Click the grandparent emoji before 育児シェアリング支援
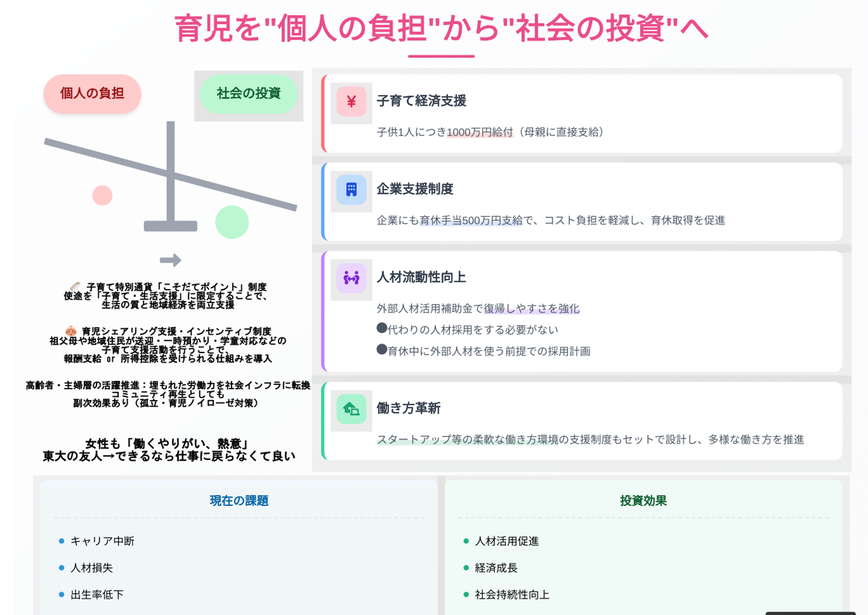Viewport: 868px width, 615px height. pyautogui.click(x=71, y=331)
